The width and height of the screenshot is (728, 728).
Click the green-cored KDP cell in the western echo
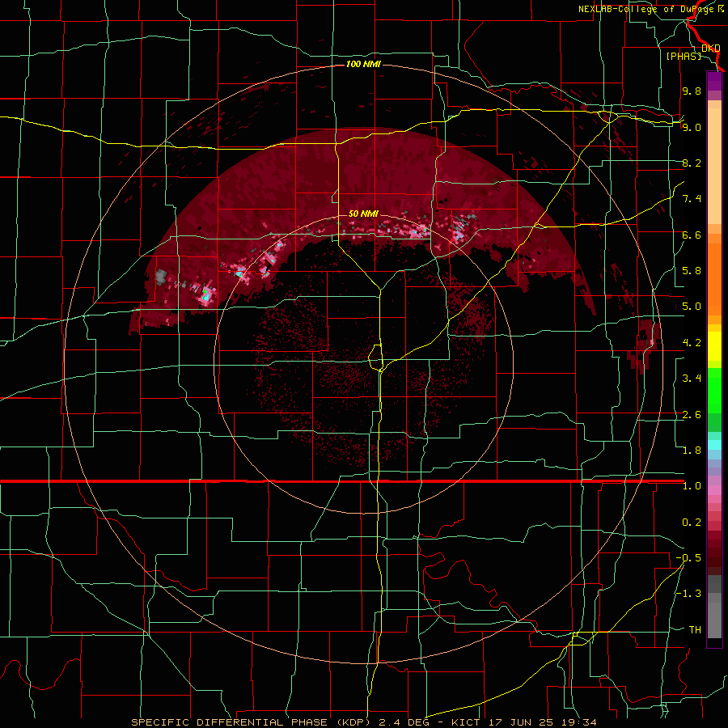point(205,294)
